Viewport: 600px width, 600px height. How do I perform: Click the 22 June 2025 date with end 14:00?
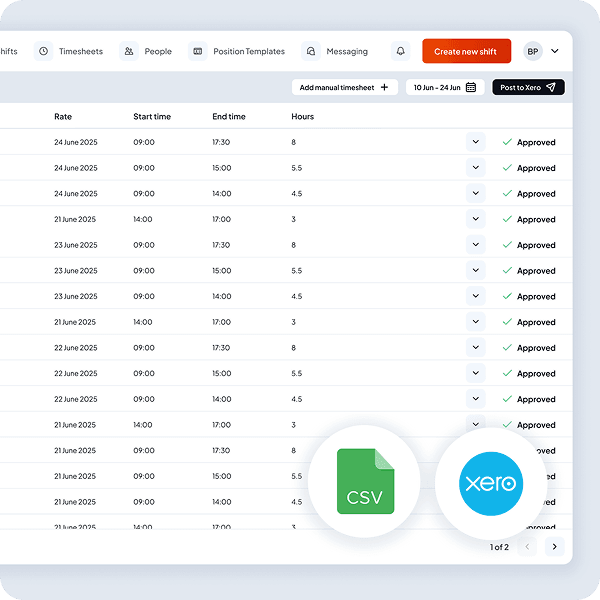point(76,399)
